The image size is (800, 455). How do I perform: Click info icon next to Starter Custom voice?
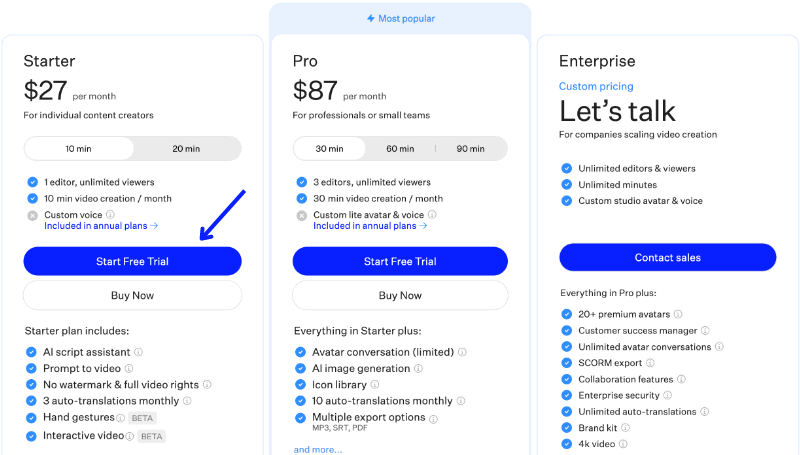point(110,214)
